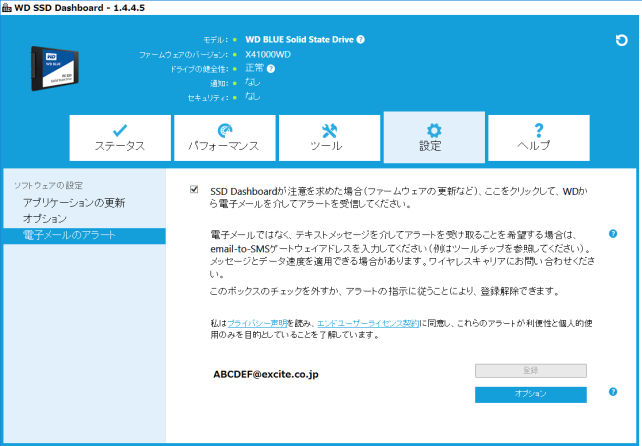Viewport: 642px width, 446px height.
Task: Click the ソフトウェアの設定 sidebar heading
Action: tap(48, 186)
